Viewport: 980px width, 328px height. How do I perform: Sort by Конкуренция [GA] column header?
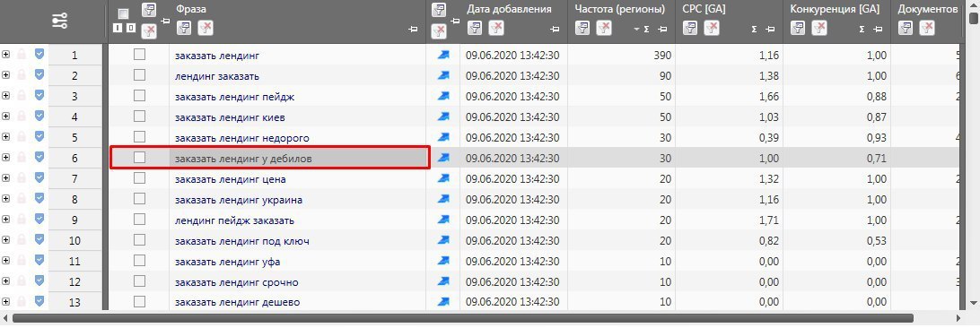click(835, 9)
